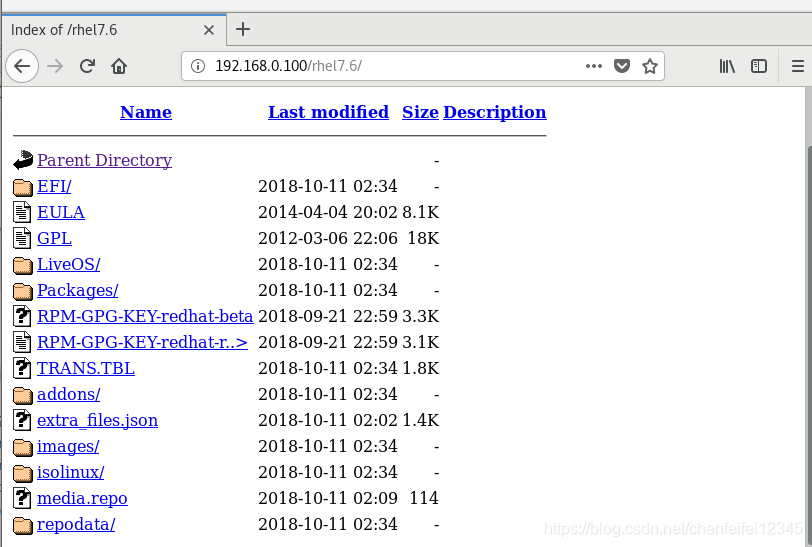Screen dimensions: 812x547
Task: Select the EULA size '8.1K'
Action: pos(420,212)
